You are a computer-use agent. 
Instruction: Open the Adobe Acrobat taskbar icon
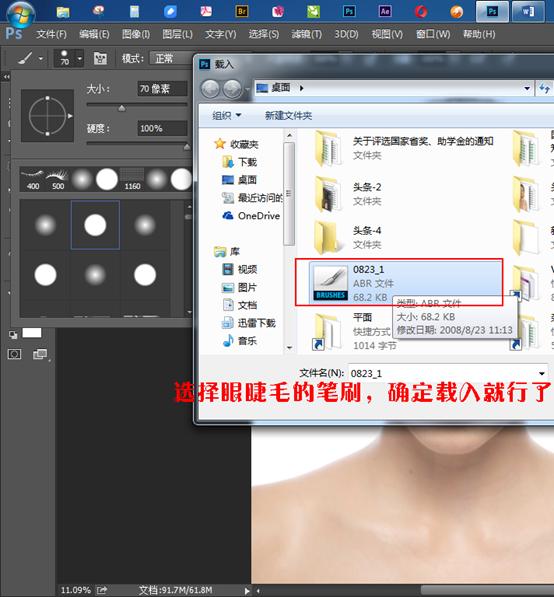click(206, 11)
